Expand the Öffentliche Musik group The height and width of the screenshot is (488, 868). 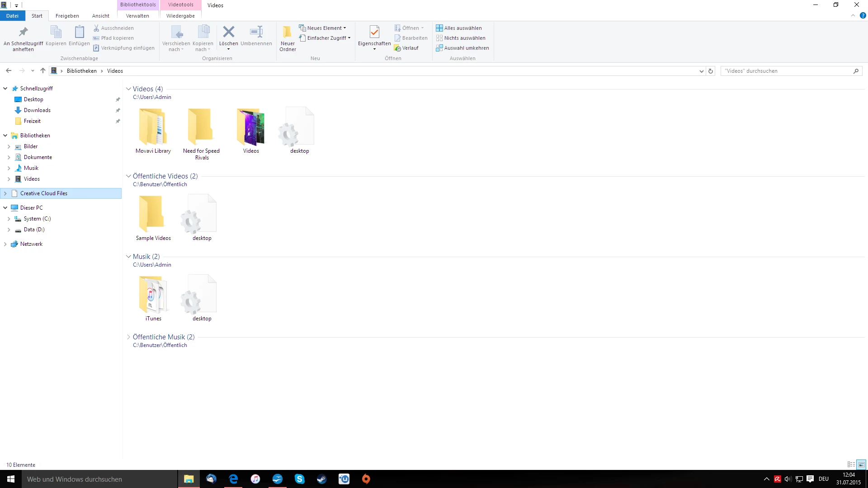pyautogui.click(x=128, y=337)
